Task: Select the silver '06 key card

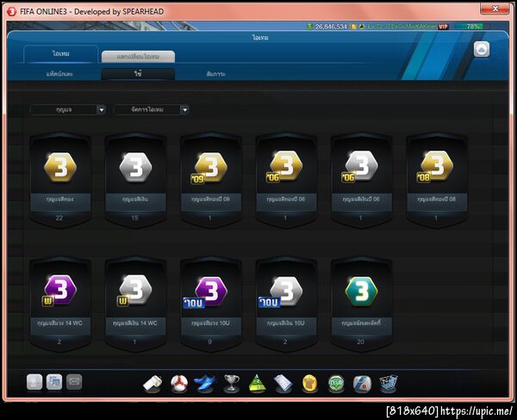Action: (x=361, y=180)
